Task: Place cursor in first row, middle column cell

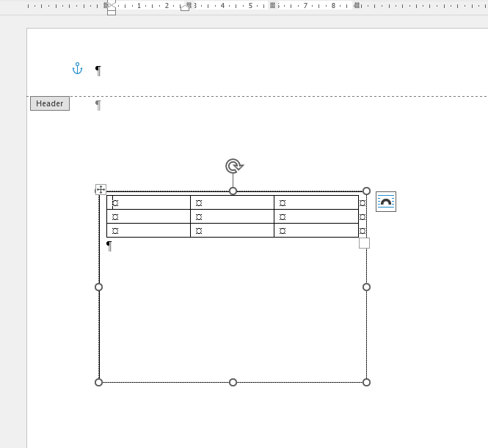Action: (x=232, y=202)
